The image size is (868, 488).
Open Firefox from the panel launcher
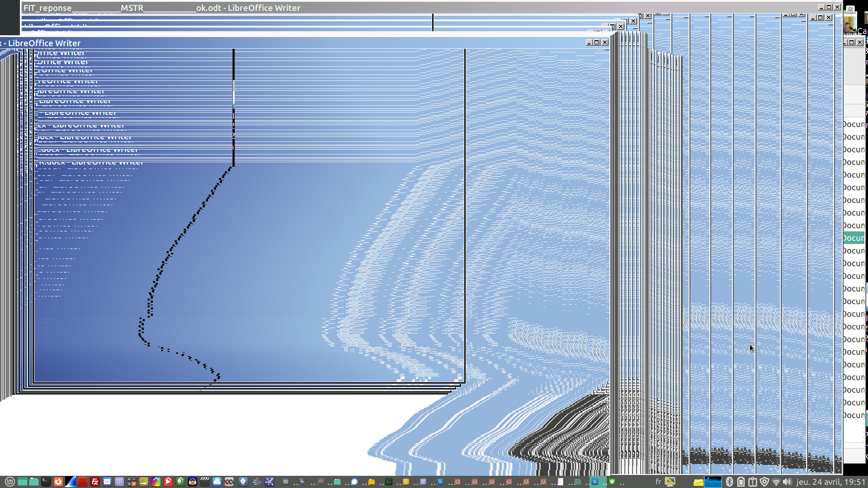tap(58, 482)
